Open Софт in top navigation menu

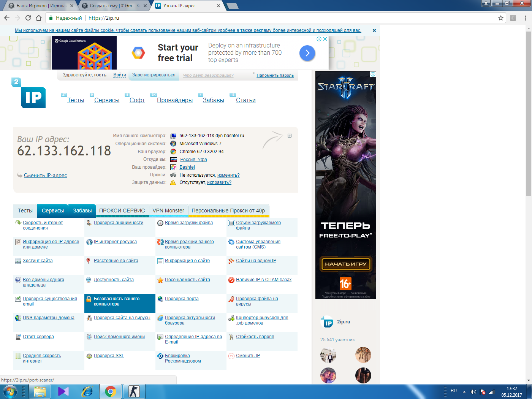coord(137,100)
